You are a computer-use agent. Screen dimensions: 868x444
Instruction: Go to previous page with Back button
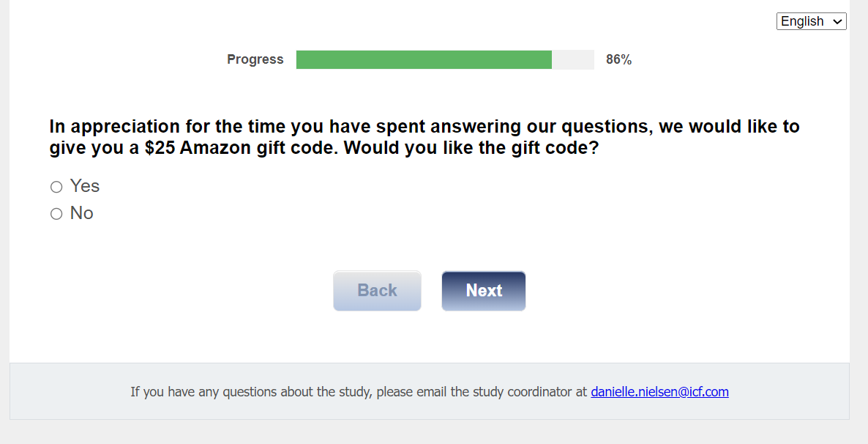(377, 291)
